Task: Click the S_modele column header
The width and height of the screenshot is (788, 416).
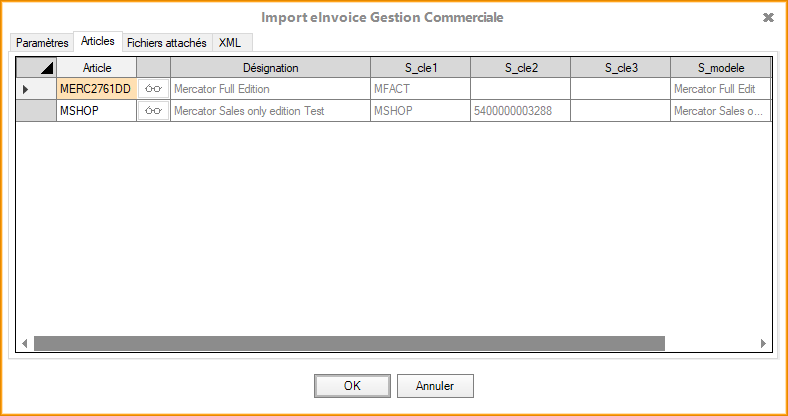Action: 720,68
